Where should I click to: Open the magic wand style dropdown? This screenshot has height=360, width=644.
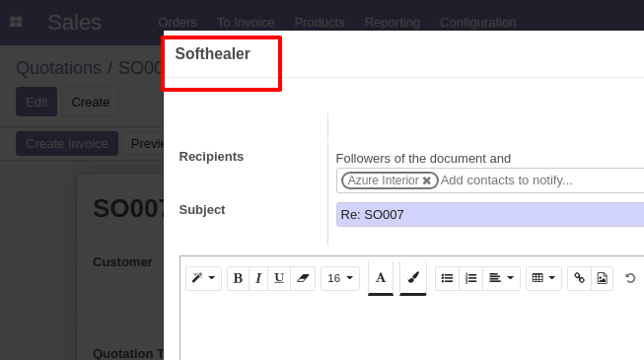click(203, 278)
